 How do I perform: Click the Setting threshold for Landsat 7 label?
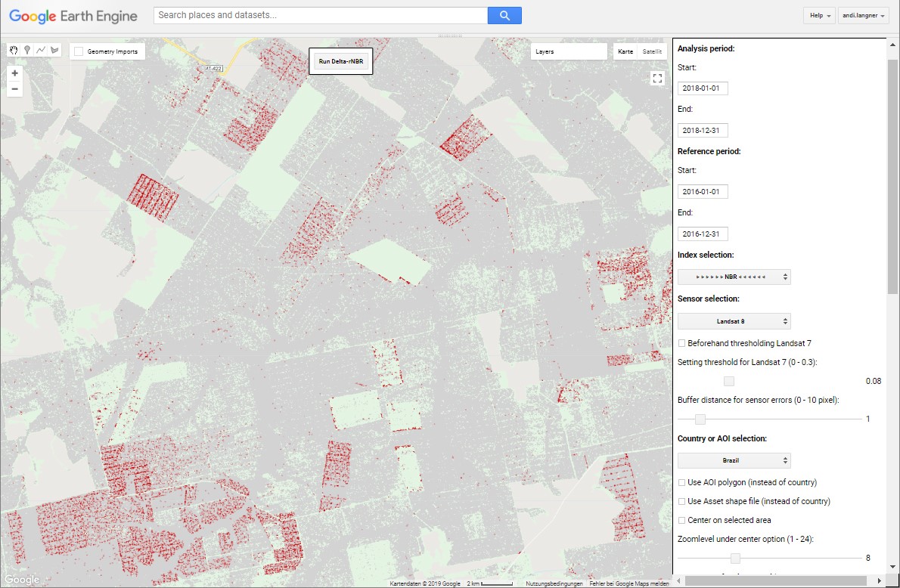(747, 362)
